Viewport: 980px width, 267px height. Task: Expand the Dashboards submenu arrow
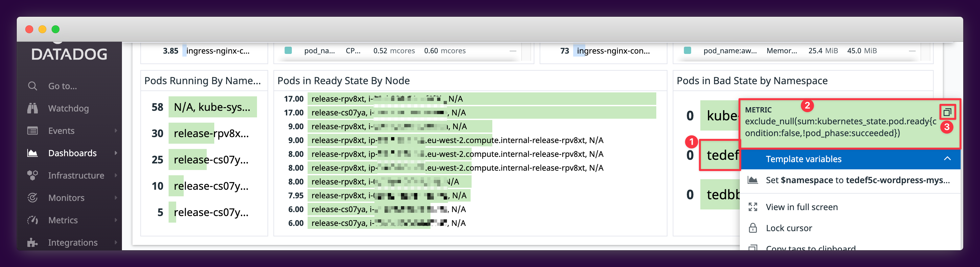click(116, 153)
